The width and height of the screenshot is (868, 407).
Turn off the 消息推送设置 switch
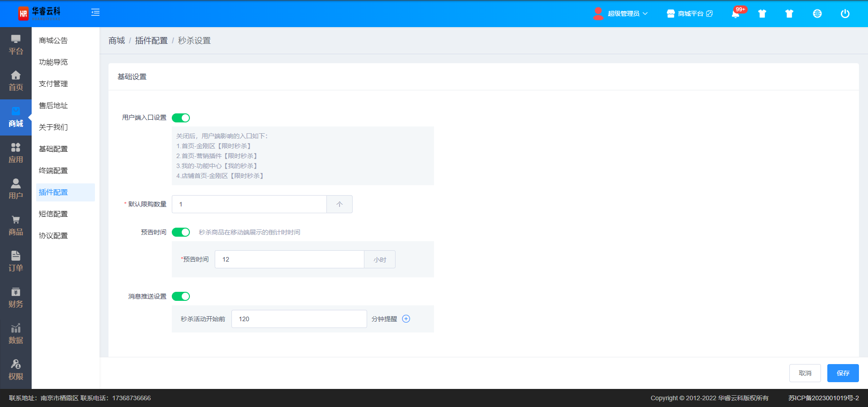tap(181, 296)
